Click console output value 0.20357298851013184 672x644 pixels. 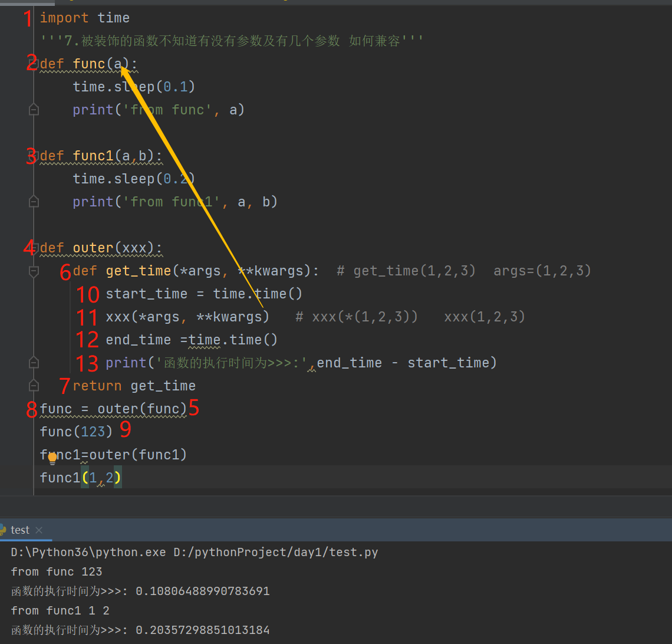click(x=203, y=630)
